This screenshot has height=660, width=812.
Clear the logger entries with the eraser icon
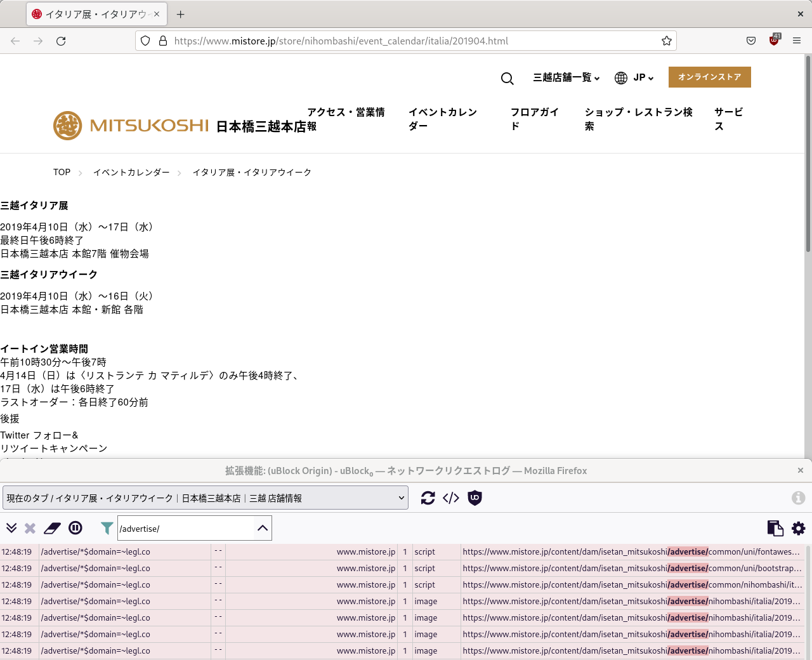coord(52,528)
